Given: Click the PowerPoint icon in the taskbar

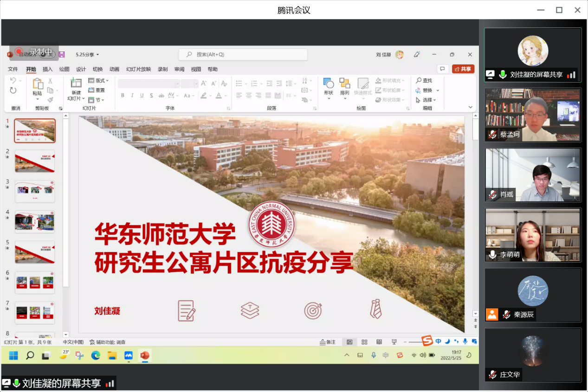Looking at the screenshot, I should point(145,356).
